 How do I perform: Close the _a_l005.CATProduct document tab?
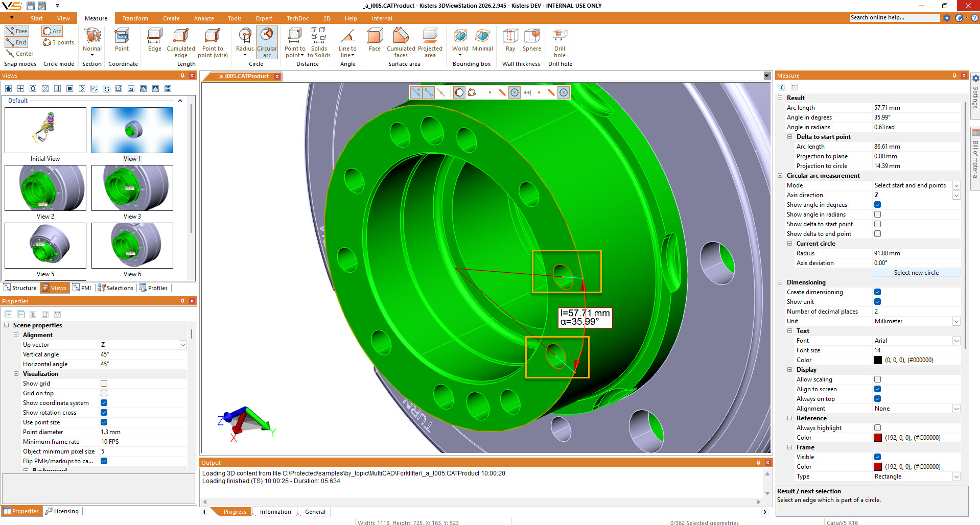(277, 76)
